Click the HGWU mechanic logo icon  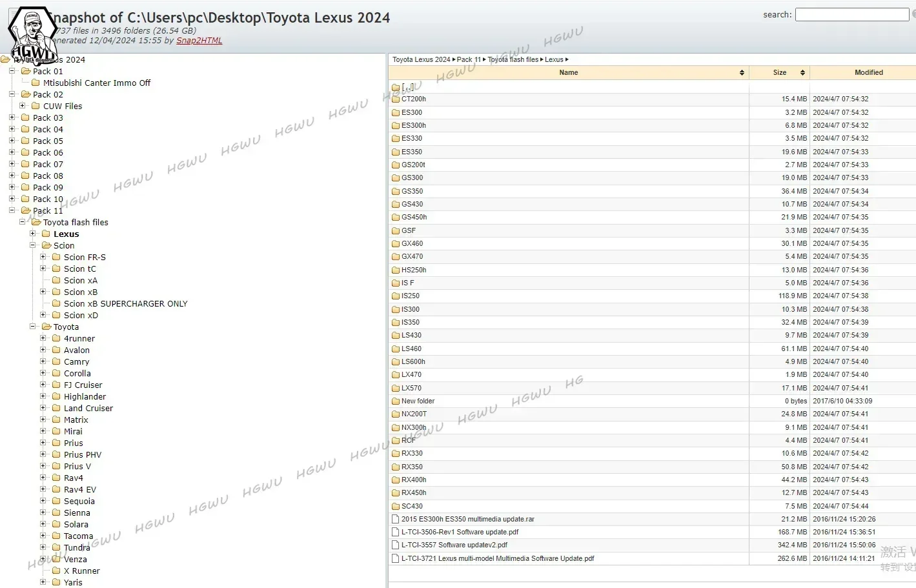(x=32, y=34)
